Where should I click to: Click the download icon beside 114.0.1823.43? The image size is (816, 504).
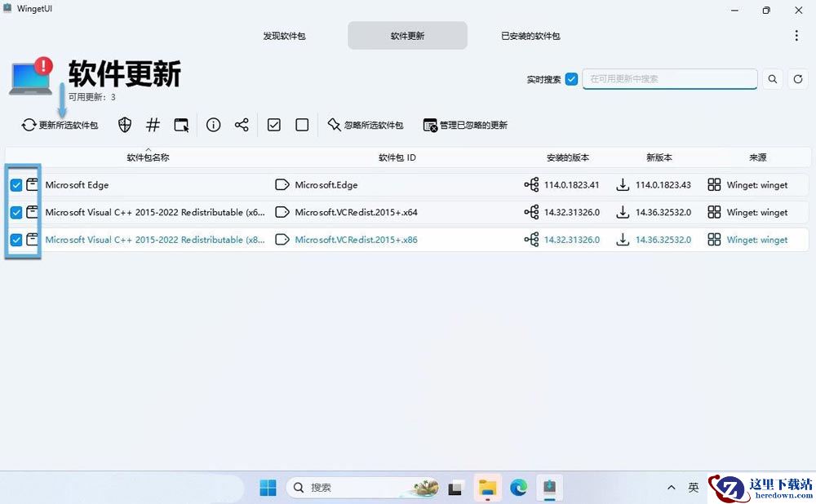[623, 184]
